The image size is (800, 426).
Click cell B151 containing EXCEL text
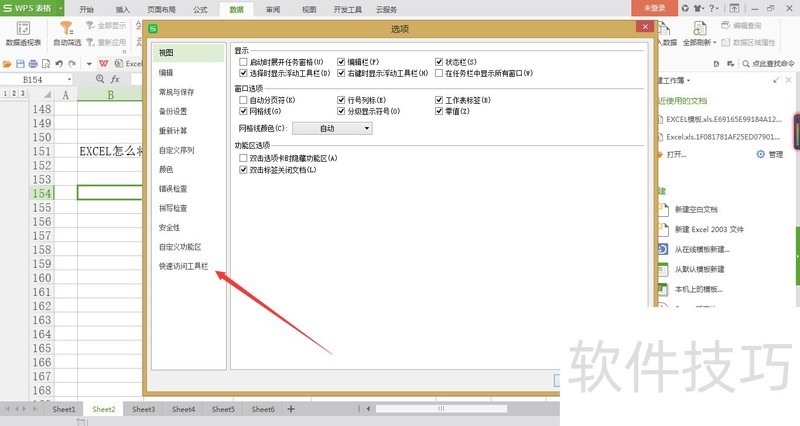click(x=110, y=151)
